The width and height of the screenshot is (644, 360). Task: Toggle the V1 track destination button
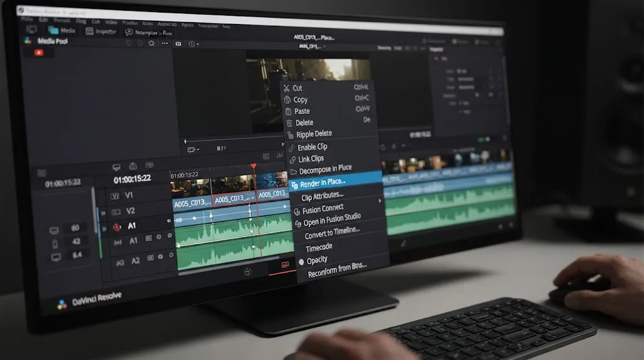click(114, 196)
